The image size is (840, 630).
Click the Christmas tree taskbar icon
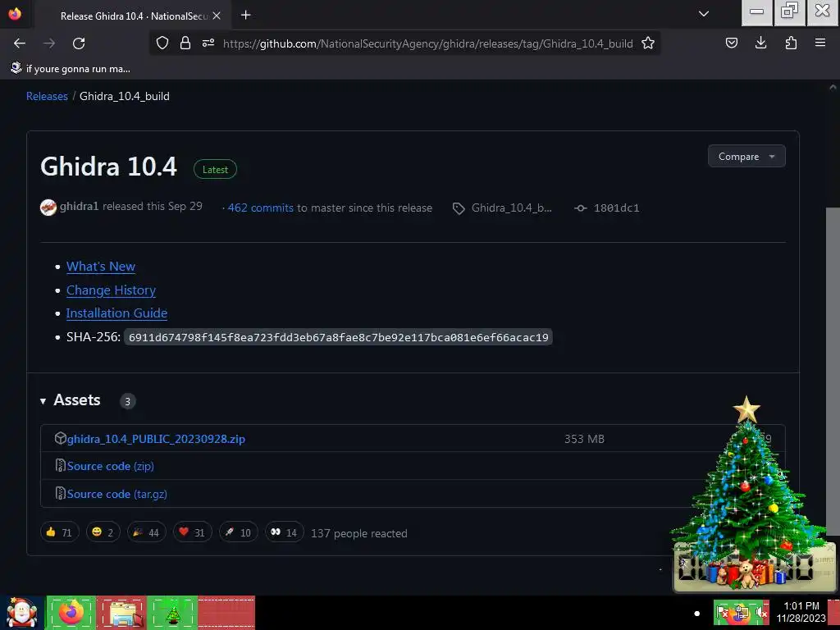[x=172, y=613]
